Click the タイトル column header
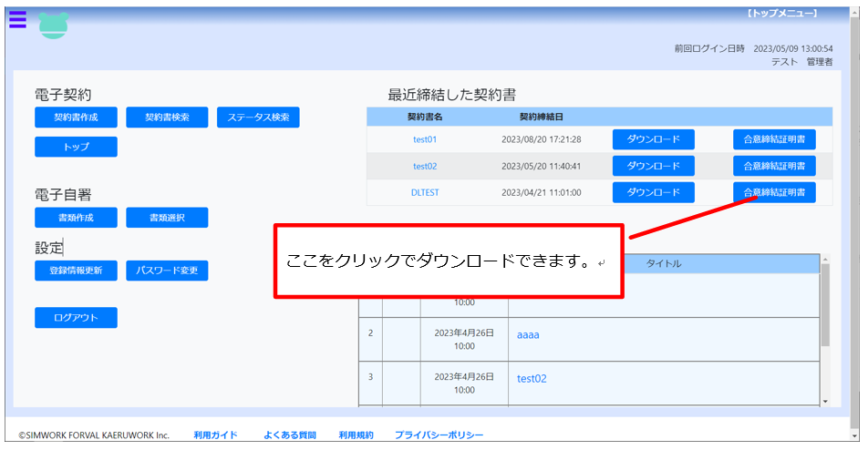 (x=664, y=263)
